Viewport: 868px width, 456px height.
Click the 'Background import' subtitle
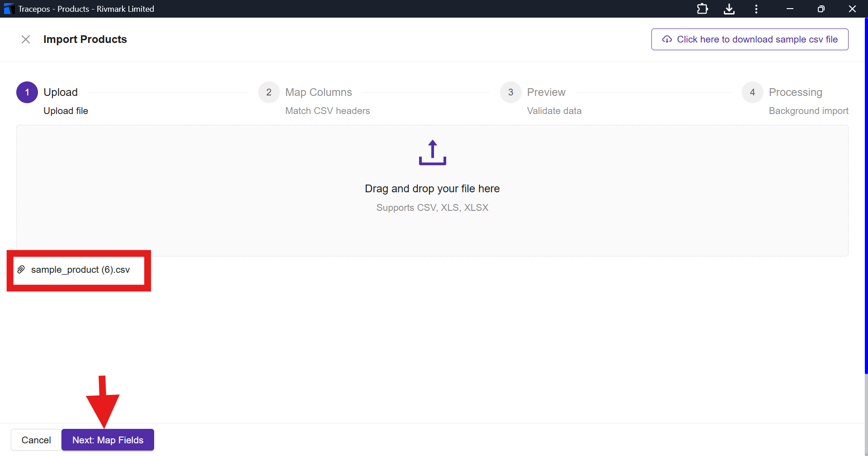coord(809,111)
